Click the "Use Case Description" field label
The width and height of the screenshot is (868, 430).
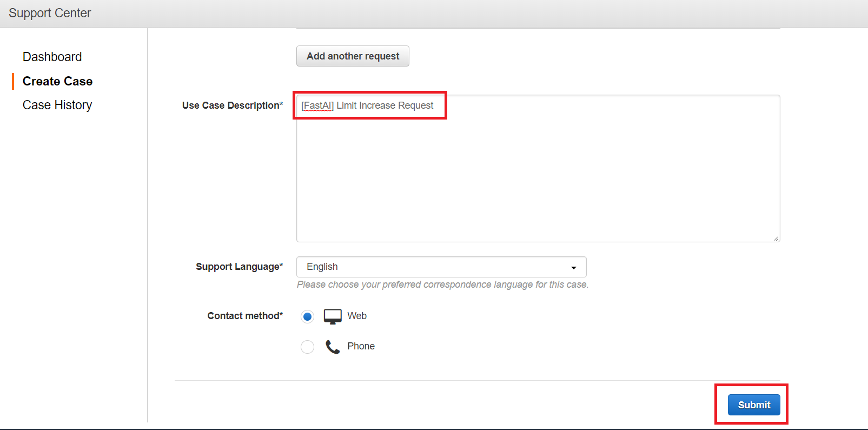click(232, 105)
